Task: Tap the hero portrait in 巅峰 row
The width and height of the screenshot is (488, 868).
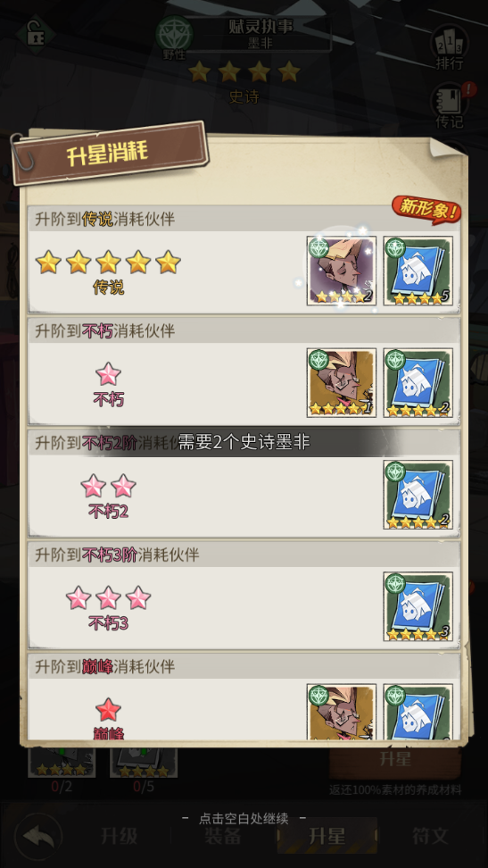Action: [342, 712]
